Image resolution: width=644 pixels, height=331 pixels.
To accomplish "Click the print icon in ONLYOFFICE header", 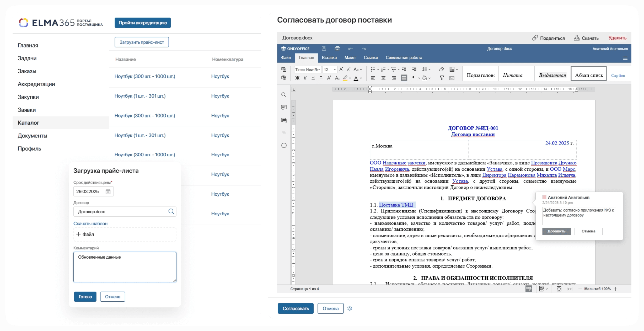I will tap(337, 49).
